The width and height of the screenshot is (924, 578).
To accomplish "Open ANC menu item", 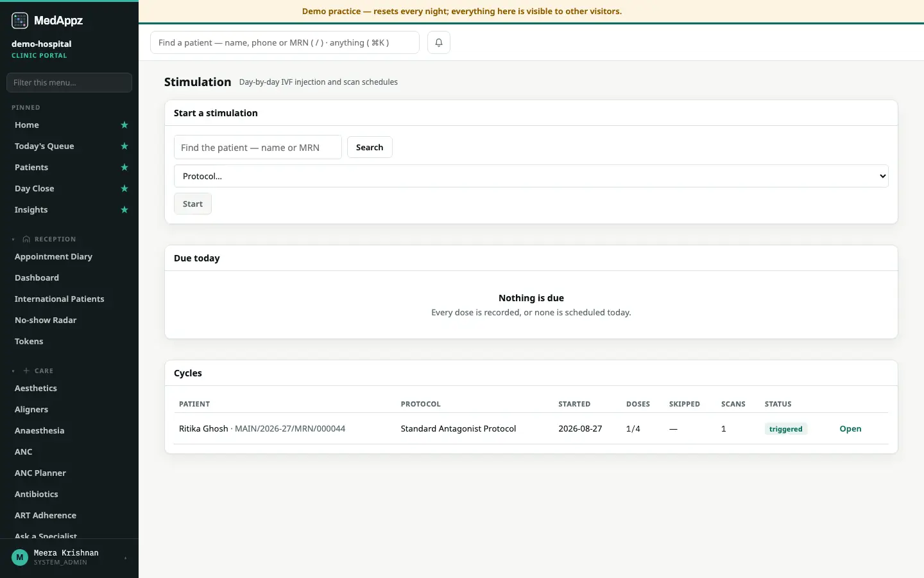I will point(23,452).
